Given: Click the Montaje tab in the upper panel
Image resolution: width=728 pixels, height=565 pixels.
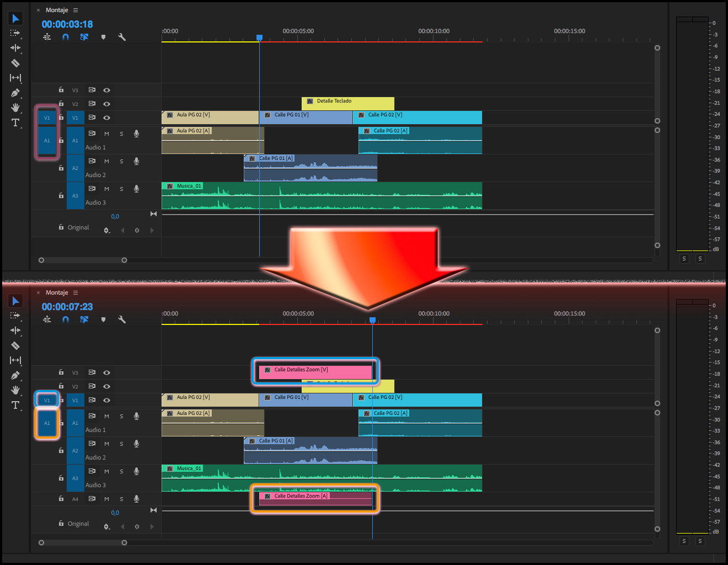Looking at the screenshot, I should pyautogui.click(x=57, y=10).
